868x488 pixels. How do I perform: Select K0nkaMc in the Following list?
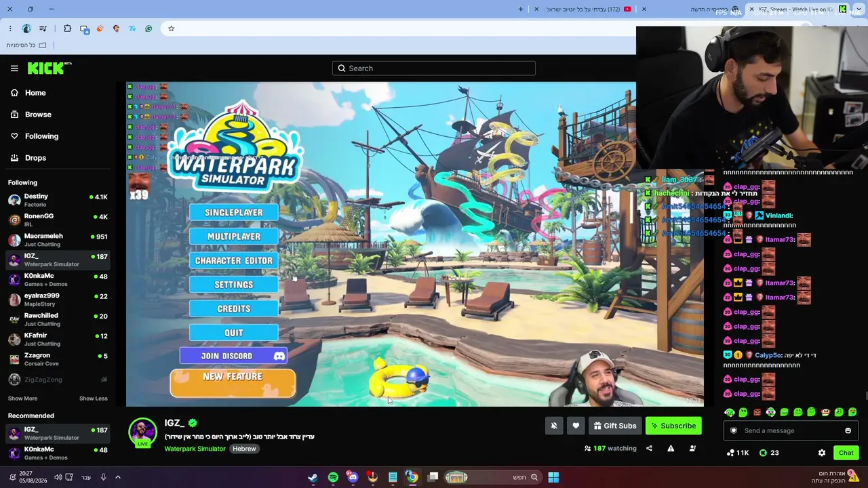click(58, 279)
